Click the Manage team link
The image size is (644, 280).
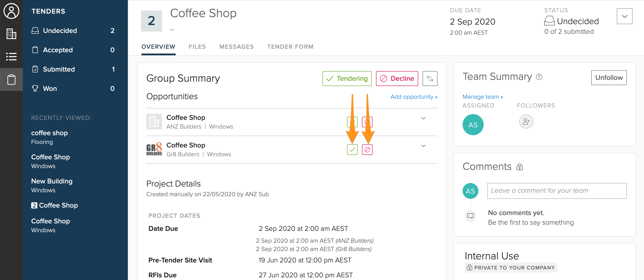click(482, 97)
